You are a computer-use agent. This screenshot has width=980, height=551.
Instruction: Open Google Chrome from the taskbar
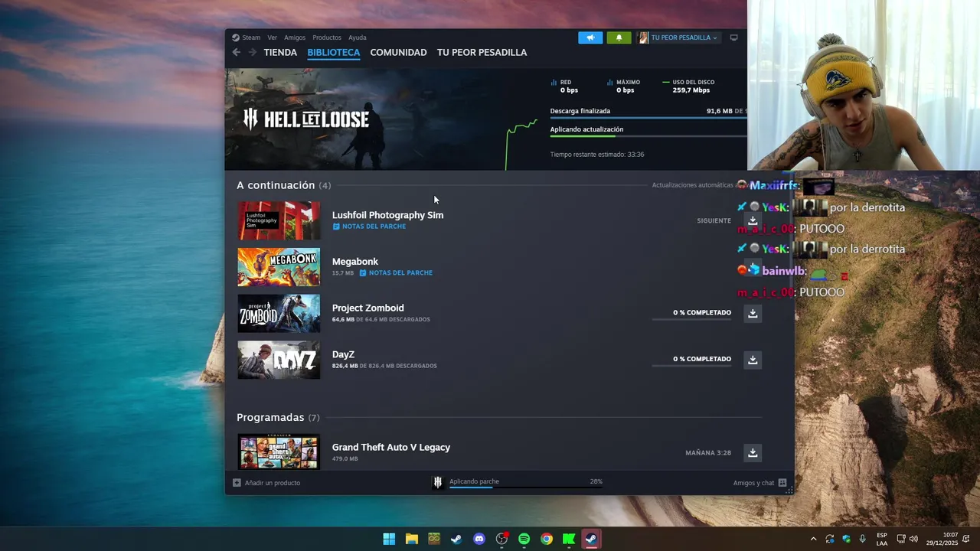tap(547, 539)
